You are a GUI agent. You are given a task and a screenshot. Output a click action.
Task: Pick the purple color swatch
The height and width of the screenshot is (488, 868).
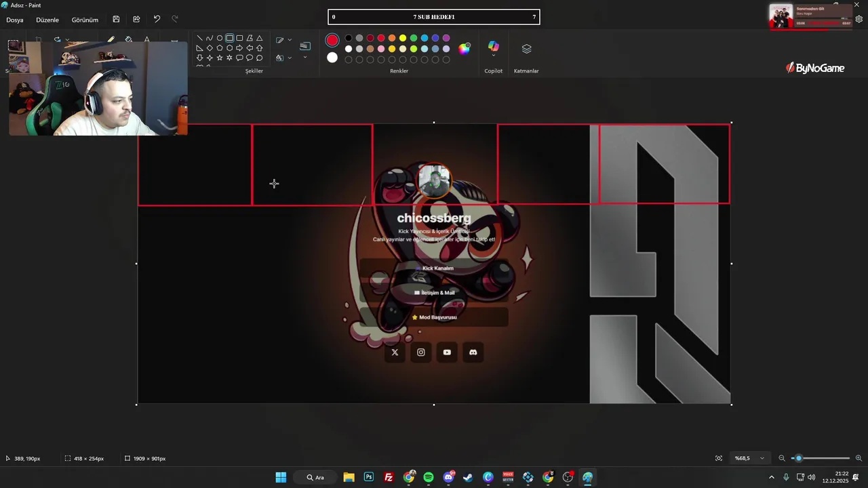(446, 38)
